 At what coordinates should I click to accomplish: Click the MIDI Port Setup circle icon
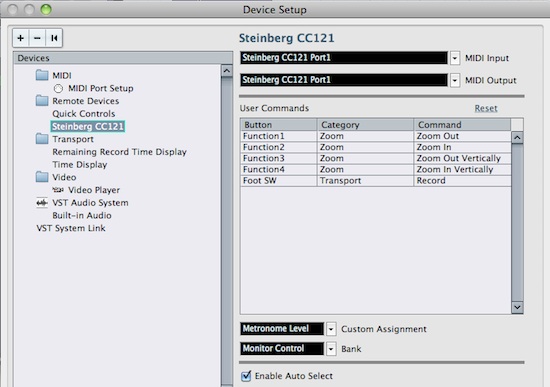click(x=58, y=88)
